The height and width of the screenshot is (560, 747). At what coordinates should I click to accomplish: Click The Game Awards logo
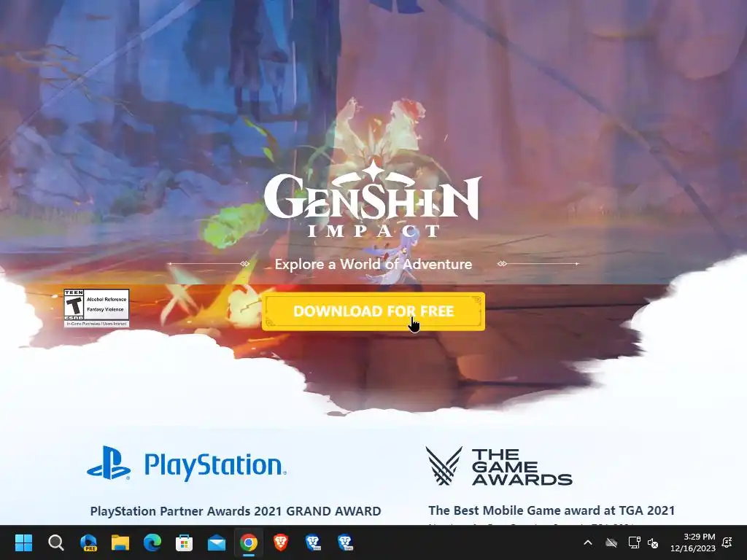tap(499, 467)
